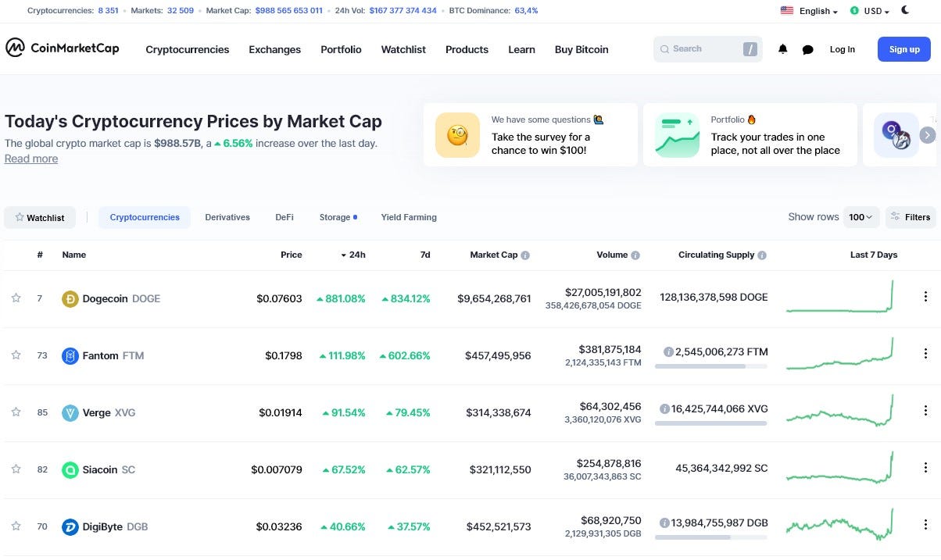Click the Verge supply progress bar
Viewport: 941px width, 560px height.
[x=711, y=423]
